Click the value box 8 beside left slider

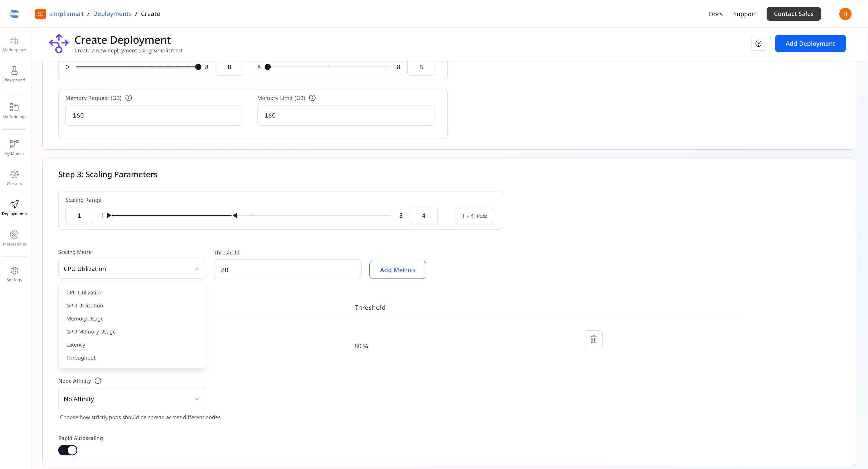click(x=229, y=67)
